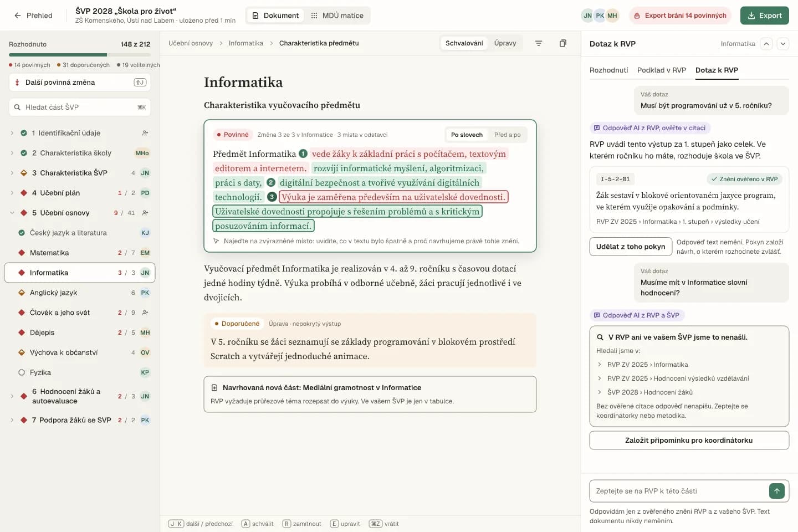Screen dimensions: 798x532
Task: Select Schvalování mode
Action: pos(464,43)
